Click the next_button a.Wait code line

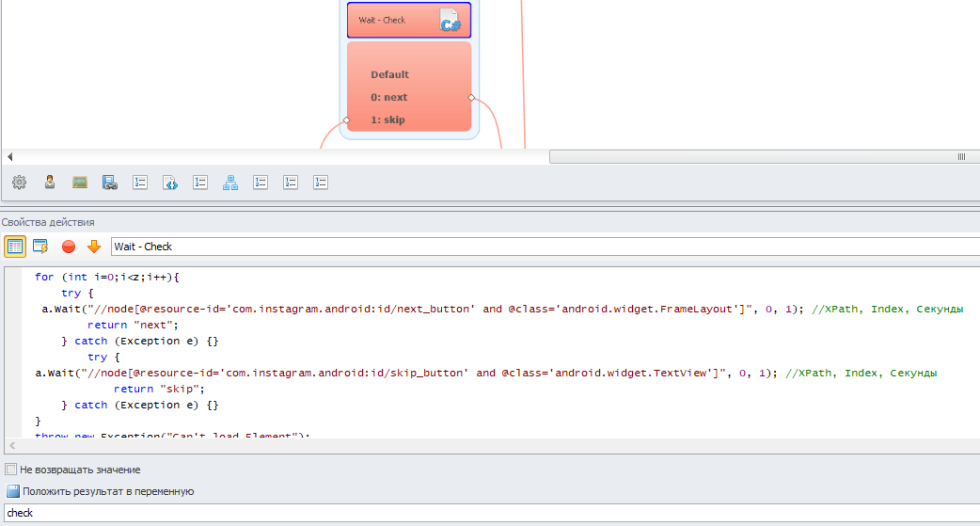pyautogui.click(x=502, y=309)
